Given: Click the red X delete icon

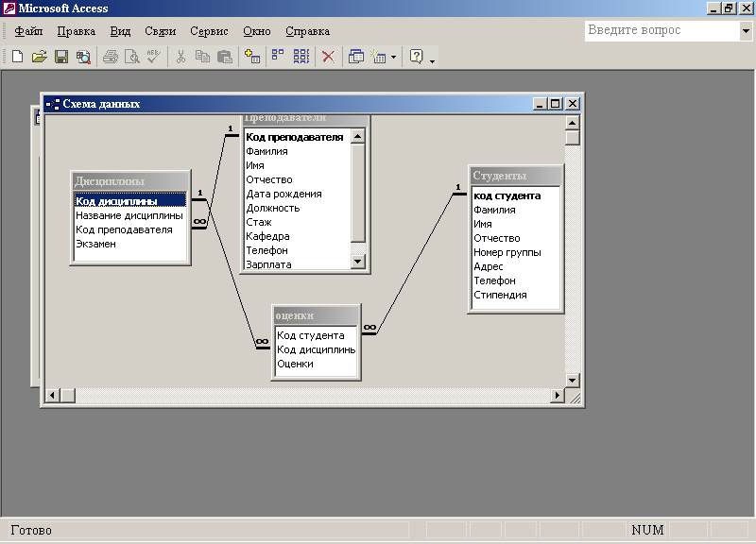Looking at the screenshot, I should [328, 57].
